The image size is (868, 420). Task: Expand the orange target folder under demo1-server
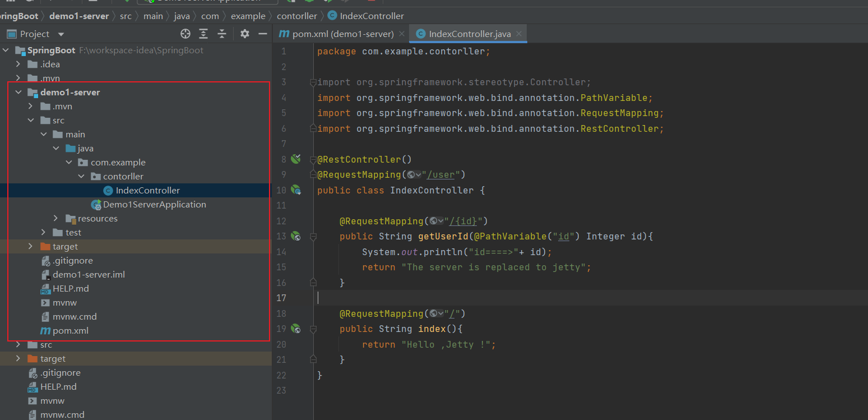[31, 247]
